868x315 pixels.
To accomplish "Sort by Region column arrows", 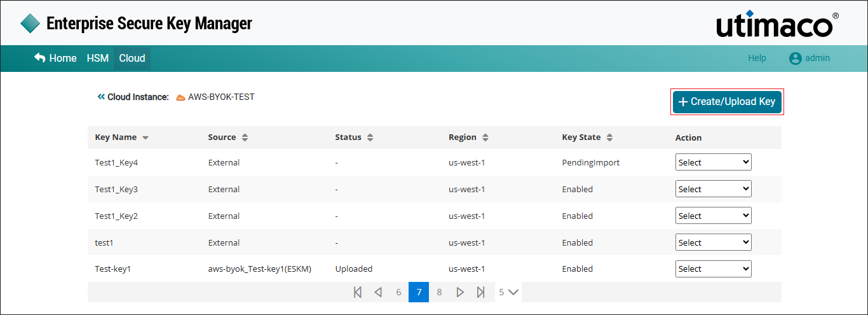I will (485, 137).
